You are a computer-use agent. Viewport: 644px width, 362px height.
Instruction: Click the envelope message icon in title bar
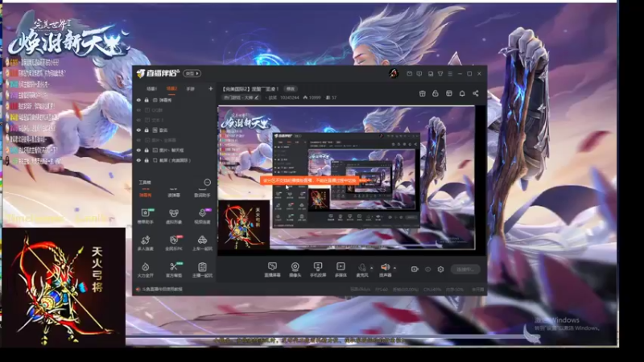click(x=410, y=74)
